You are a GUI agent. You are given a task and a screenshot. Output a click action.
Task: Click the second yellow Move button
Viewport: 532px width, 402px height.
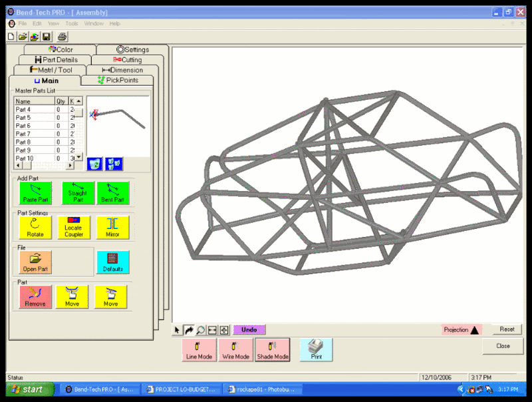111,297
